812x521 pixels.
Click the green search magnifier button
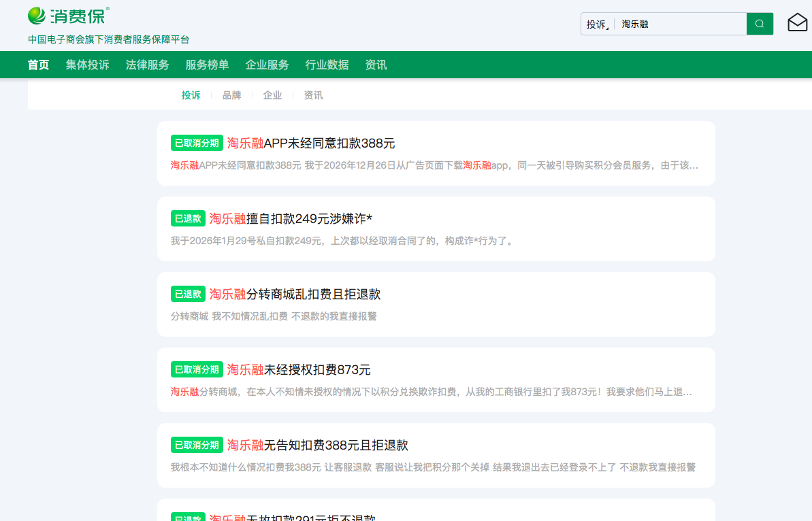[760, 24]
